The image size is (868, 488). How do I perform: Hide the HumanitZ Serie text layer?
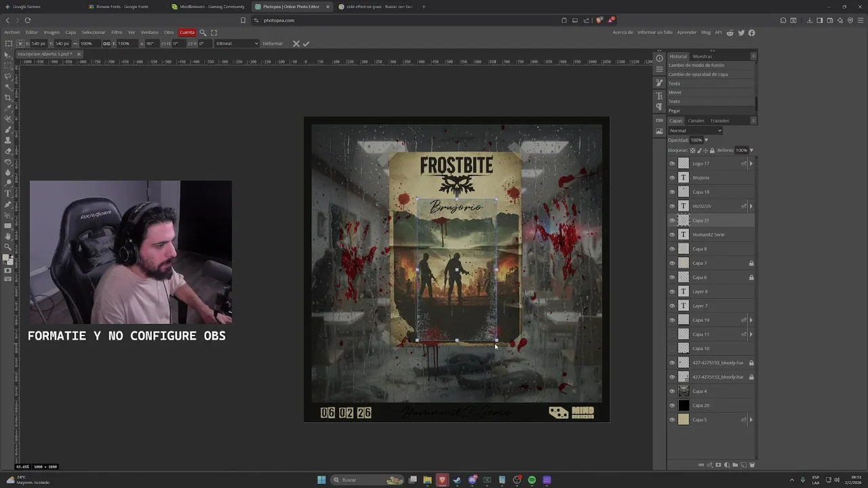[x=672, y=235]
